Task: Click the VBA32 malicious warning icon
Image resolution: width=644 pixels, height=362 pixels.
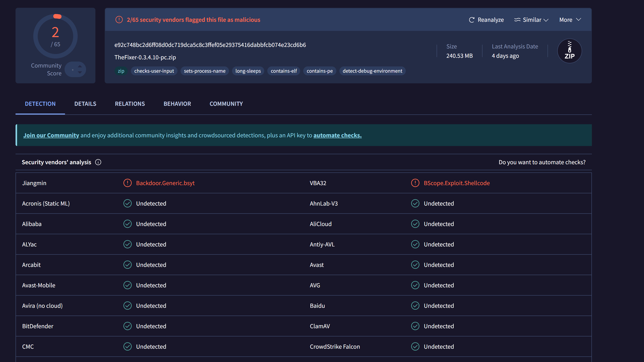Action: coord(415,183)
